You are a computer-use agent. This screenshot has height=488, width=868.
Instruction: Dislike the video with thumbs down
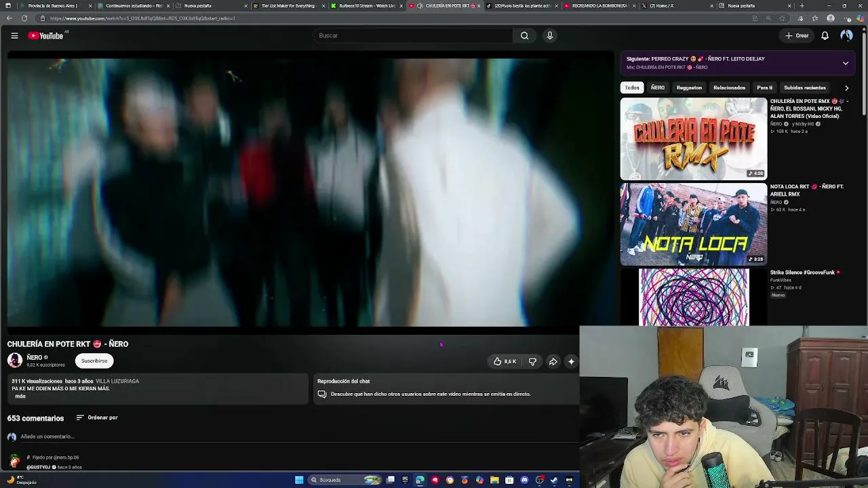pyautogui.click(x=532, y=362)
